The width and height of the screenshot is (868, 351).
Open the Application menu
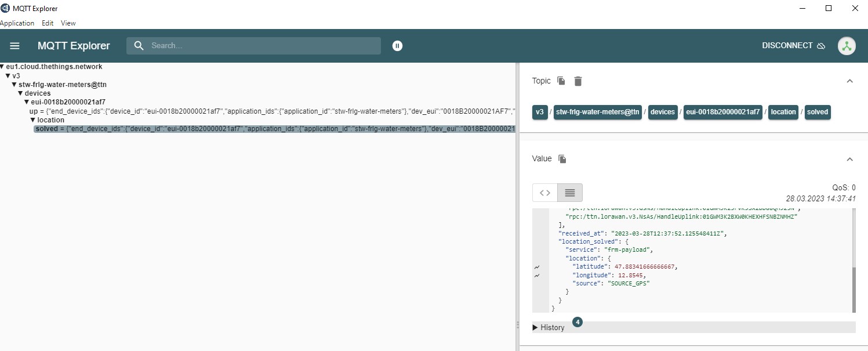17,23
